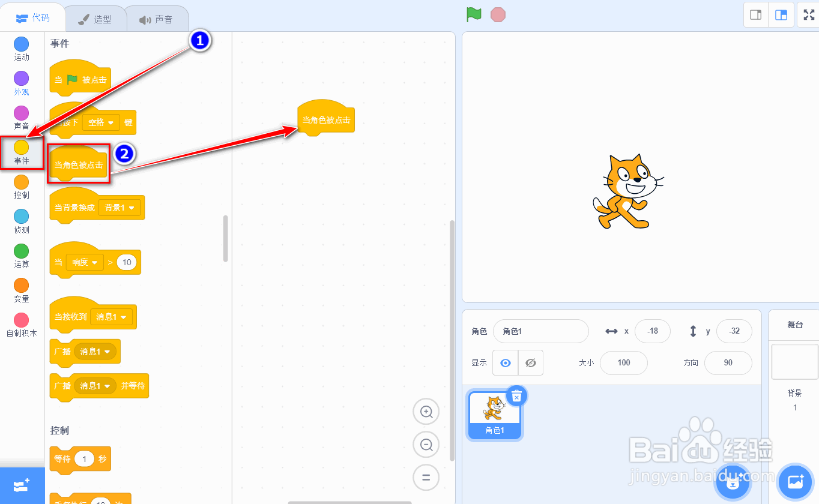The height and width of the screenshot is (504, 819).
Task: Open the 背景1 backdrop dropdown
Action: (x=120, y=208)
